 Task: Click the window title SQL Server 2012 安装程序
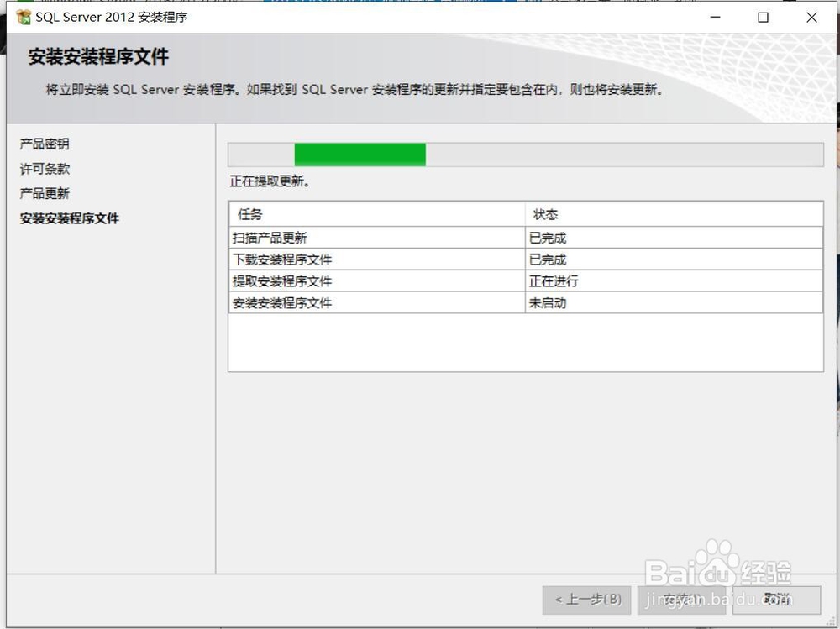click(112, 17)
